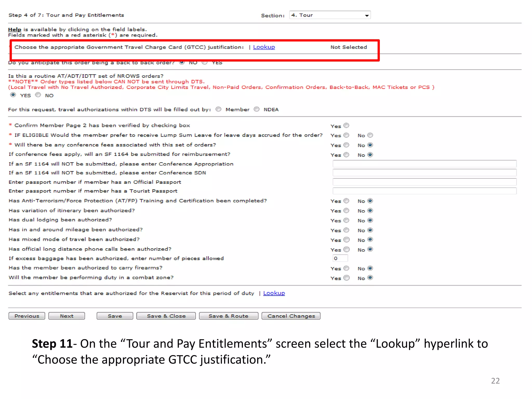Screen dimensions: 532x399
Task: Click the excess baggage pieces field
Action: (x=340, y=258)
